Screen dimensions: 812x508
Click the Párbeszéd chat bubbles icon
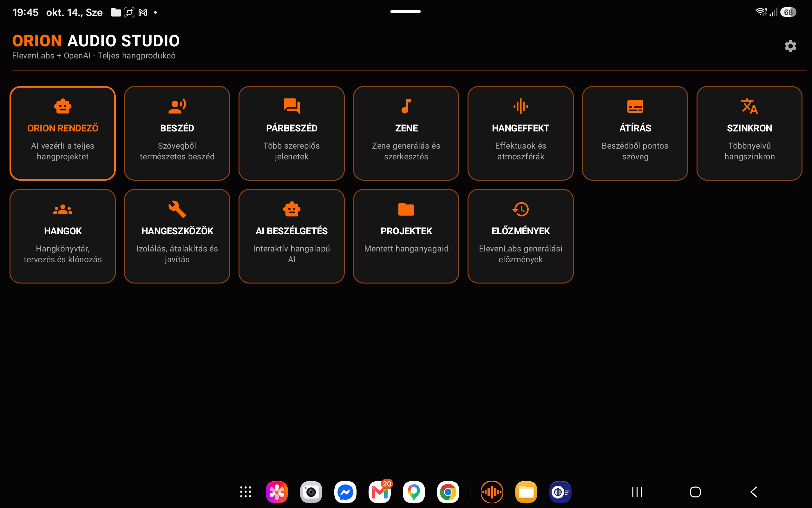291,106
